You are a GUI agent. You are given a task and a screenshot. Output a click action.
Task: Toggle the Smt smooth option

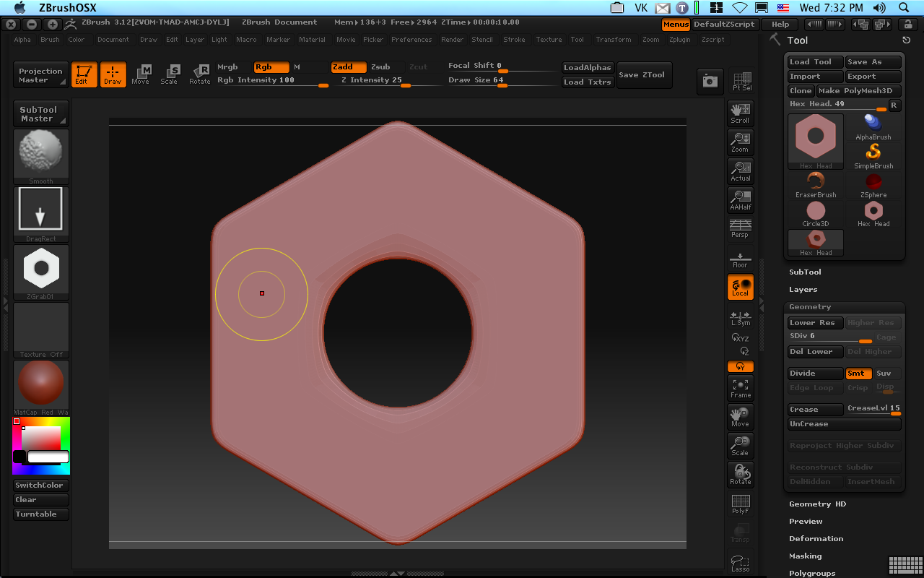(x=858, y=374)
